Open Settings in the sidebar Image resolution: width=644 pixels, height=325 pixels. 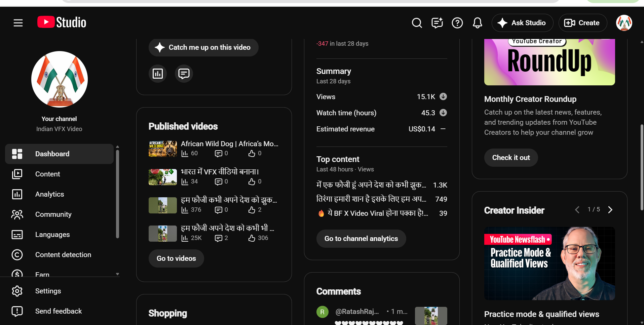[x=59, y=291]
